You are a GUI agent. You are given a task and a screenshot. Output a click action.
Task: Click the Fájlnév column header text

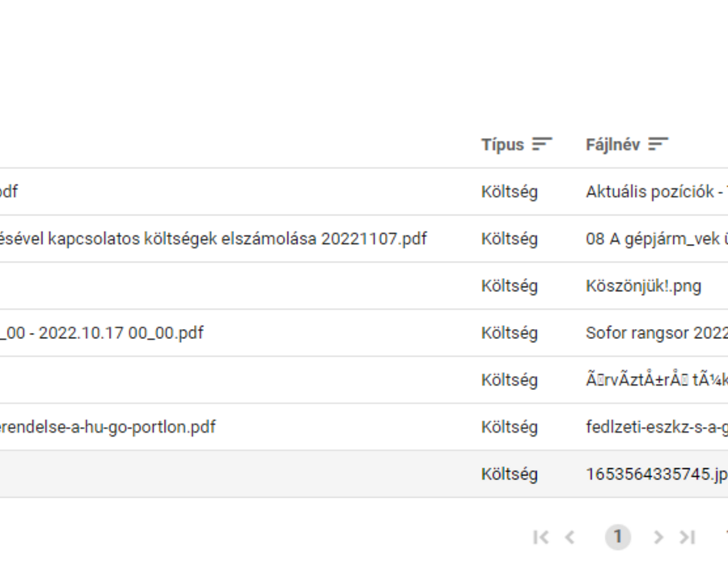(613, 144)
